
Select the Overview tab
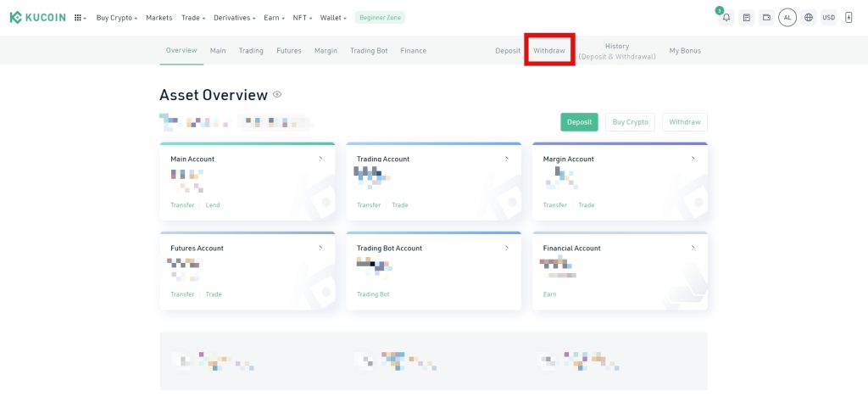tap(181, 50)
